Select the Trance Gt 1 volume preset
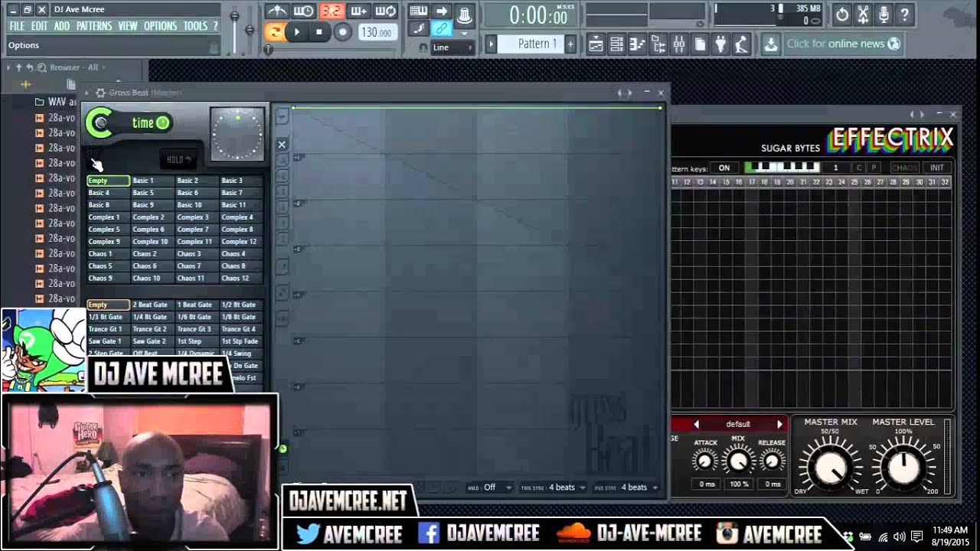 point(108,329)
